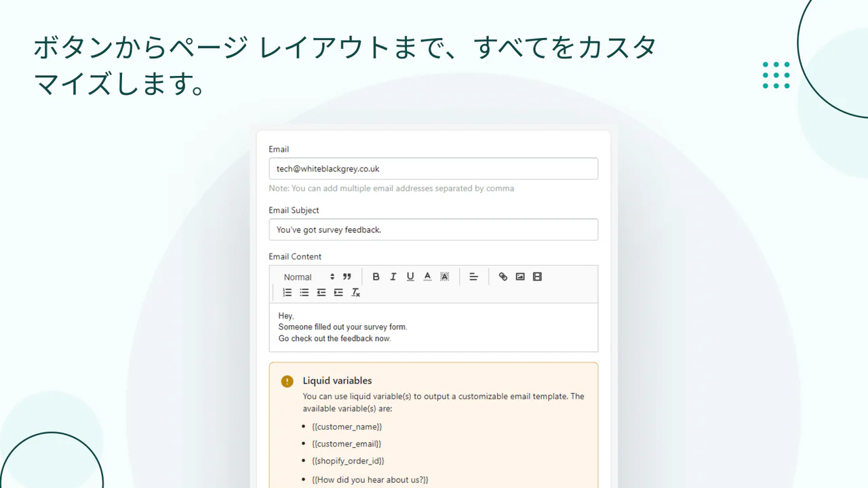This screenshot has width=868, height=488.
Task: Apply blockquote formatting
Action: tap(347, 277)
